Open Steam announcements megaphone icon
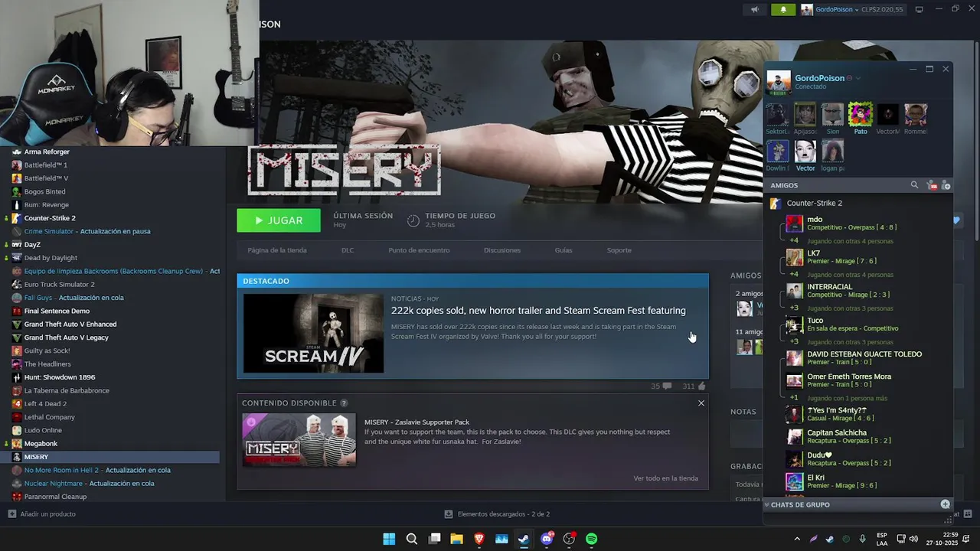The width and height of the screenshot is (980, 551). [755, 10]
